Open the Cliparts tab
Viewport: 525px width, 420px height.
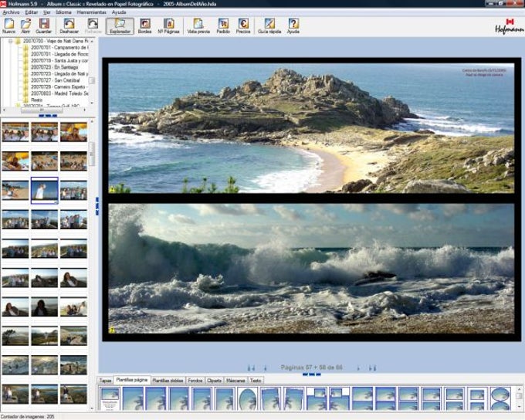pos(215,381)
